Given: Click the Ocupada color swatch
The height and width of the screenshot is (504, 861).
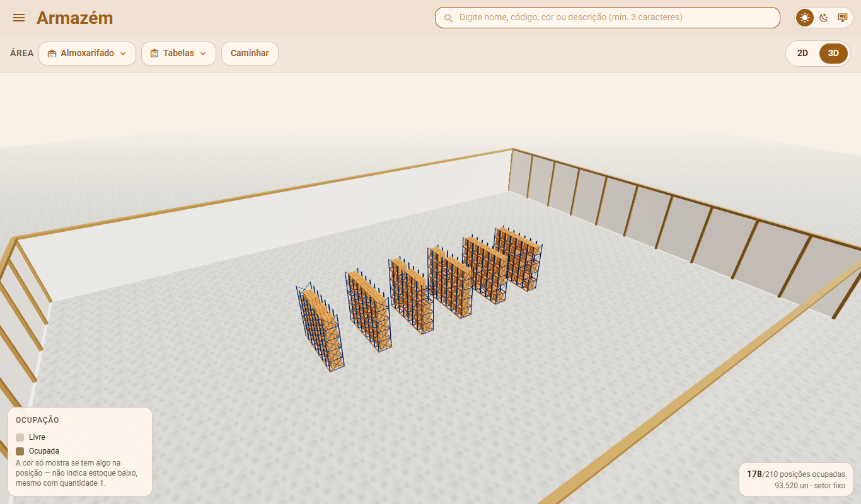Looking at the screenshot, I should pyautogui.click(x=20, y=451).
